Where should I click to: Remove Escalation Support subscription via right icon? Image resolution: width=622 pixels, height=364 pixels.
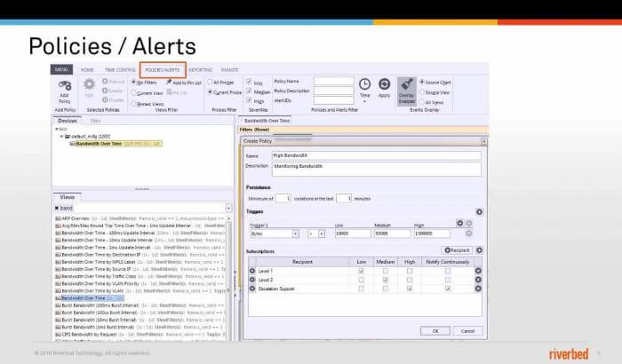tap(478, 289)
